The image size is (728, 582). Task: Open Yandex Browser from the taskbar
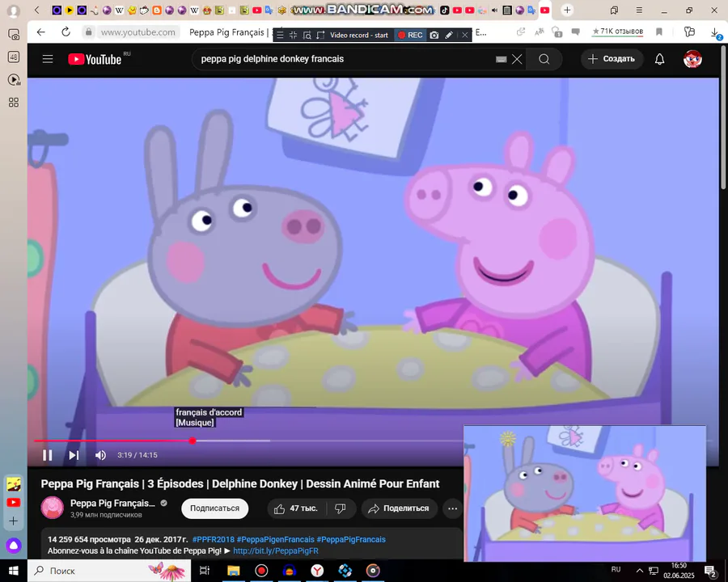click(x=317, y=571)
